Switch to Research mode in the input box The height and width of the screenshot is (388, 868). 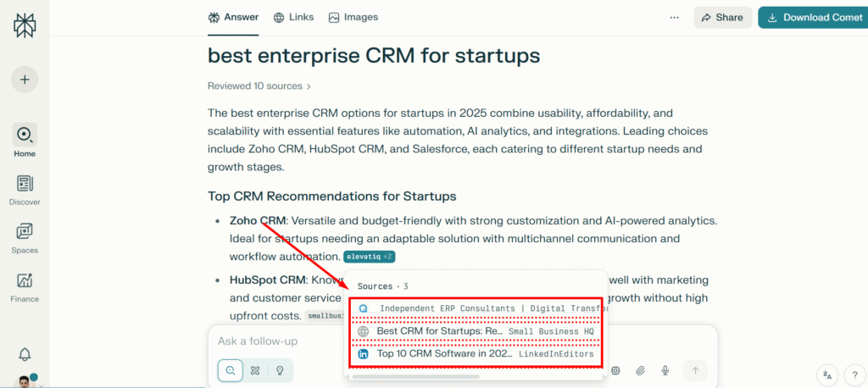point(254,370)
